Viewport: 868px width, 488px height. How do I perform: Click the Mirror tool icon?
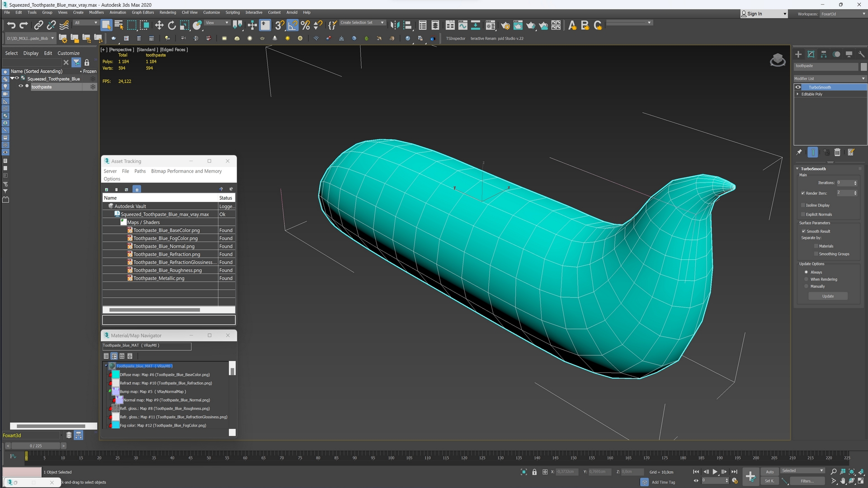point(395,25)
